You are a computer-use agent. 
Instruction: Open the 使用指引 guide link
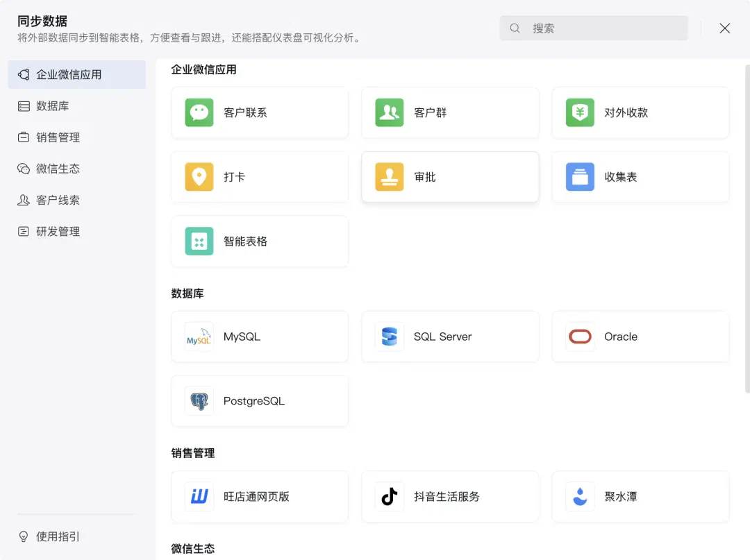(49, 536)
